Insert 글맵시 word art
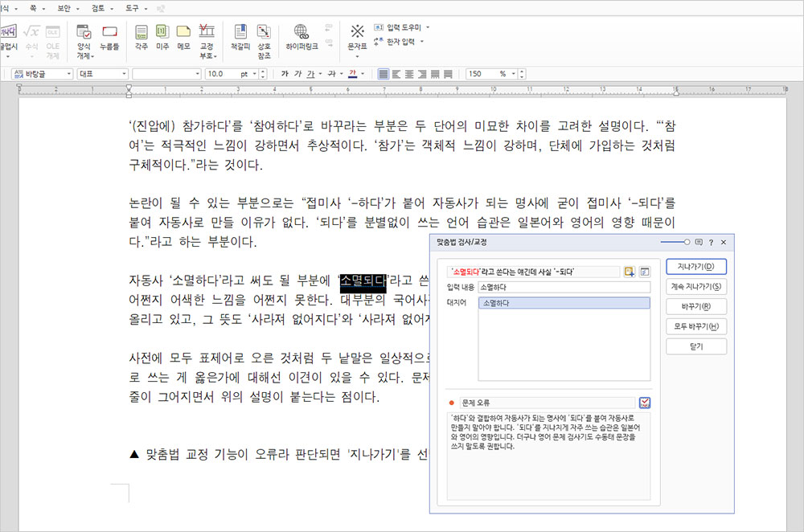Viewport: 804px width, 532px height. point(8,40)
